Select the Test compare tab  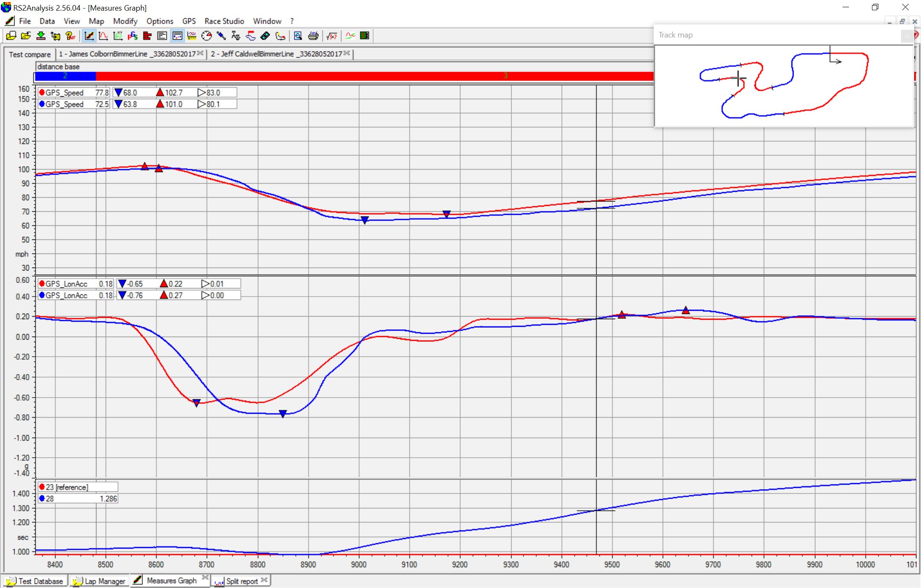coord(30,55)
